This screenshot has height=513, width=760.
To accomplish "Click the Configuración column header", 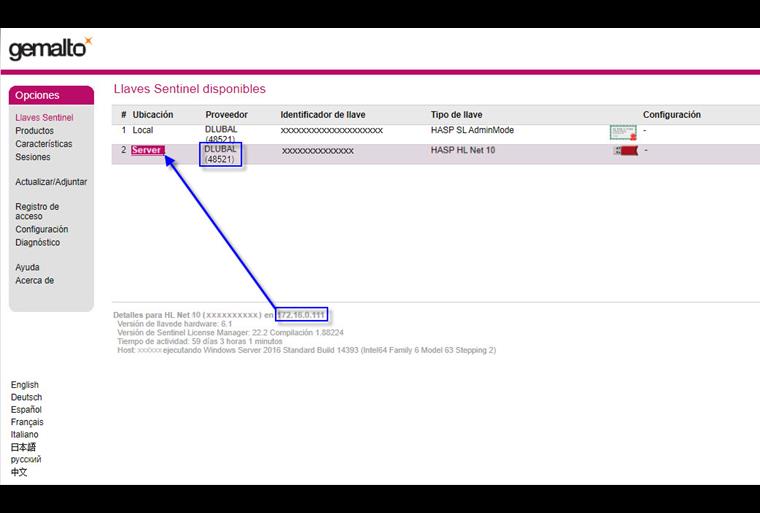I will pos(672,114).
